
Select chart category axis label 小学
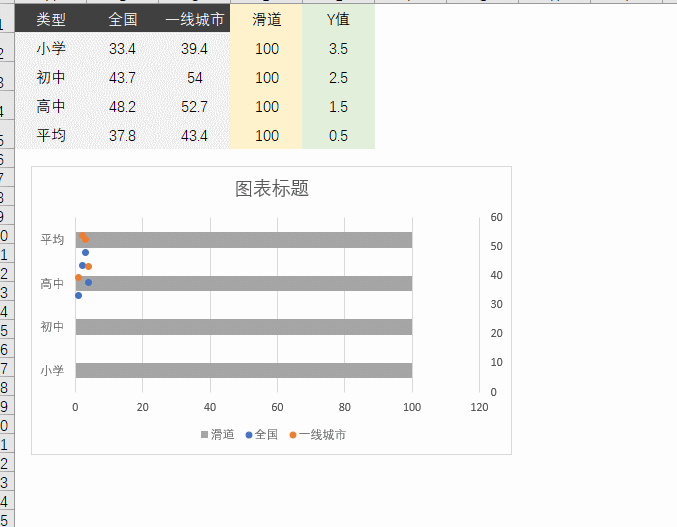52,370
